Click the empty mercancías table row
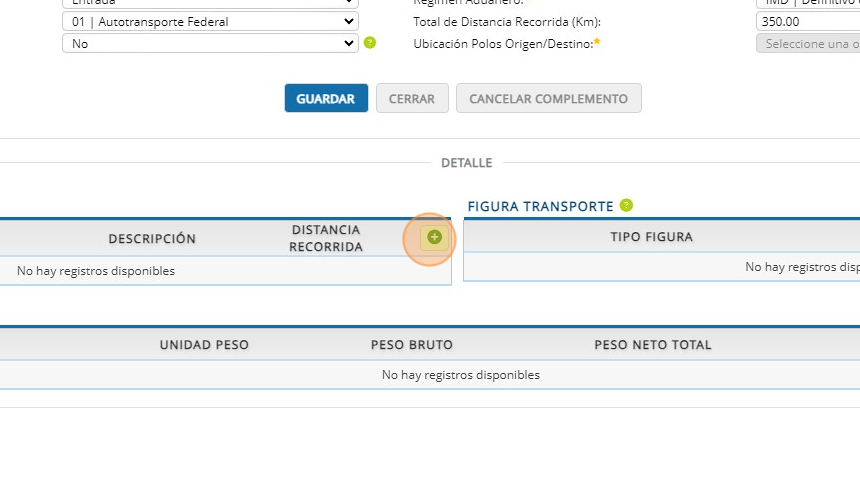860x481 pixels. click(x=460, y=375)
